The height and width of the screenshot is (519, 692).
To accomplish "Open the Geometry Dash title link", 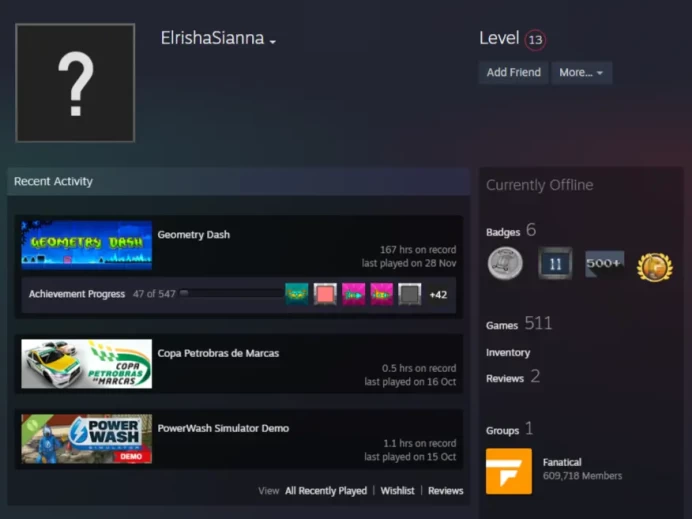I will (x=194, y=234).
